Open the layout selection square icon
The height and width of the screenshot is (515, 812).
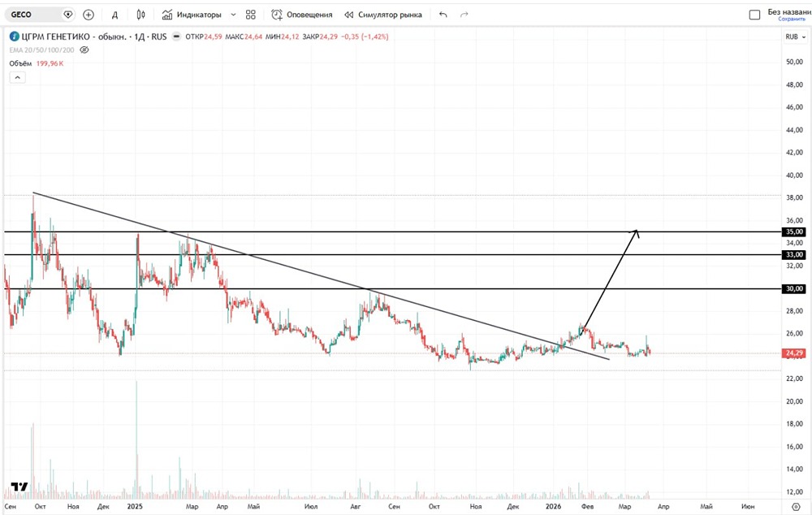pyautogui.click(x=754, y=15)
